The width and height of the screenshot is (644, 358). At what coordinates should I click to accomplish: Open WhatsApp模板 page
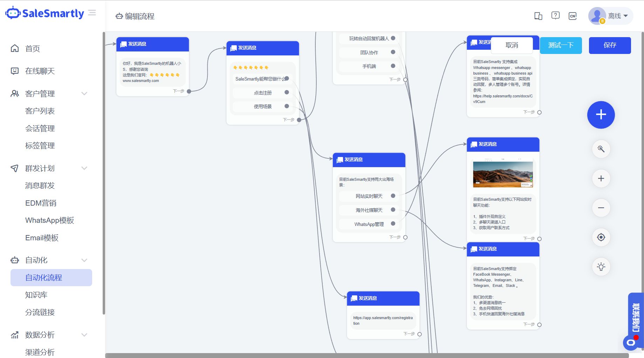[x=50, y=220]
